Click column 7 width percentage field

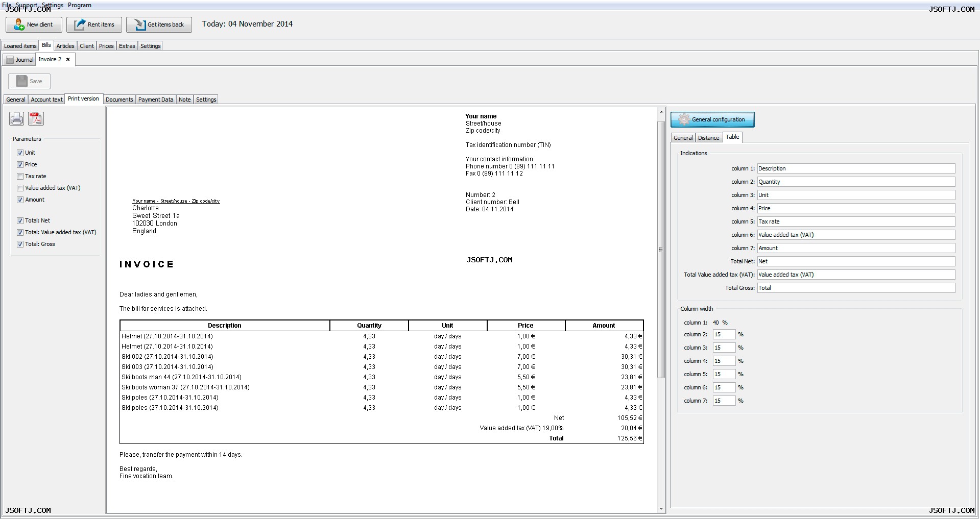pyautogui.click(x=724, y=401)
